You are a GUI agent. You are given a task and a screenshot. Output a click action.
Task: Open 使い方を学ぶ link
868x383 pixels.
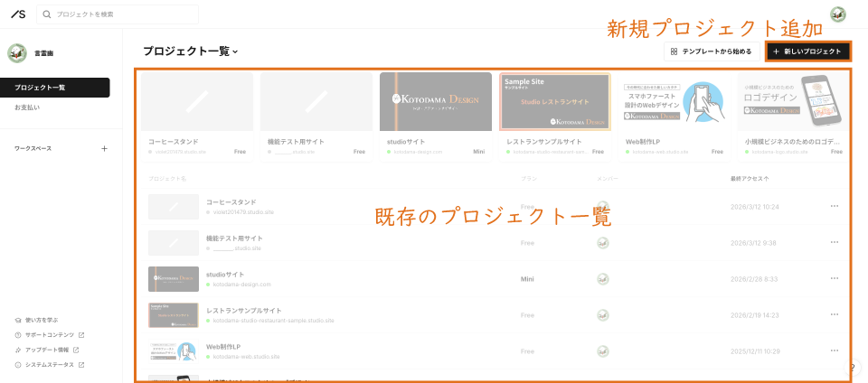pos(36,320)
